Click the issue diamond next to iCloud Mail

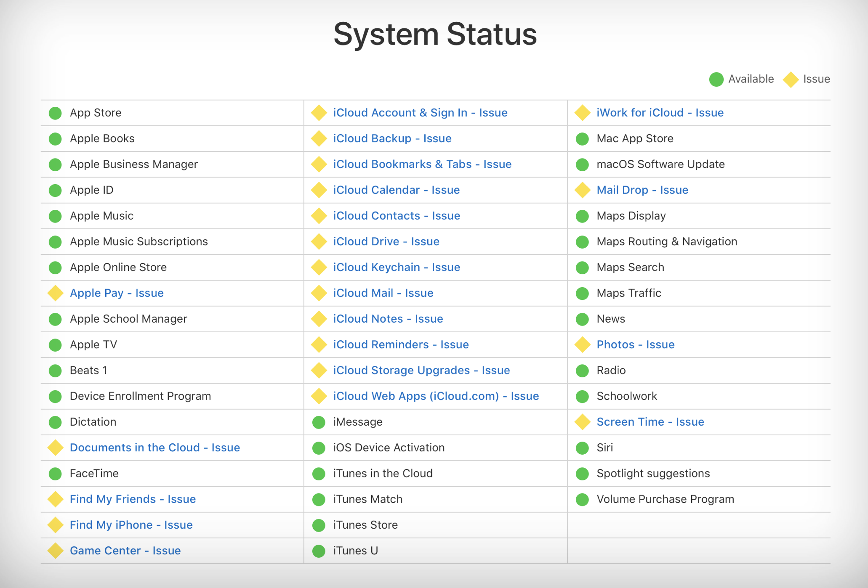[x=319, y=293]
